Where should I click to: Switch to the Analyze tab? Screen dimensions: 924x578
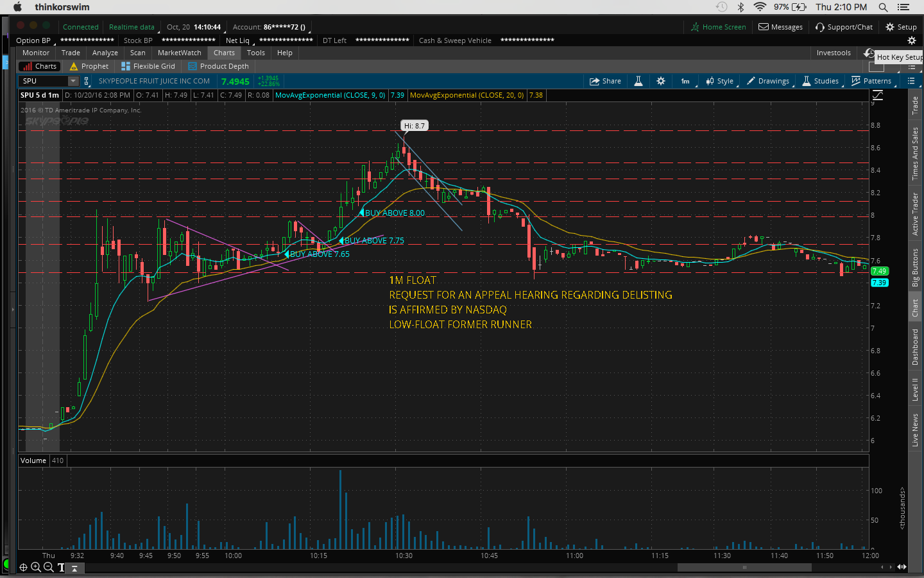[105, 53]
